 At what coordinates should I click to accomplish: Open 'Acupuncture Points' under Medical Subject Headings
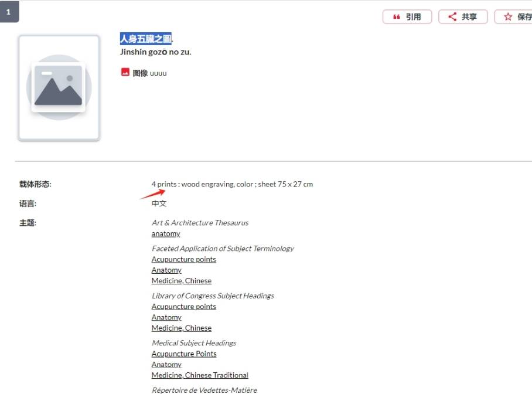click(x=184, y=354)
